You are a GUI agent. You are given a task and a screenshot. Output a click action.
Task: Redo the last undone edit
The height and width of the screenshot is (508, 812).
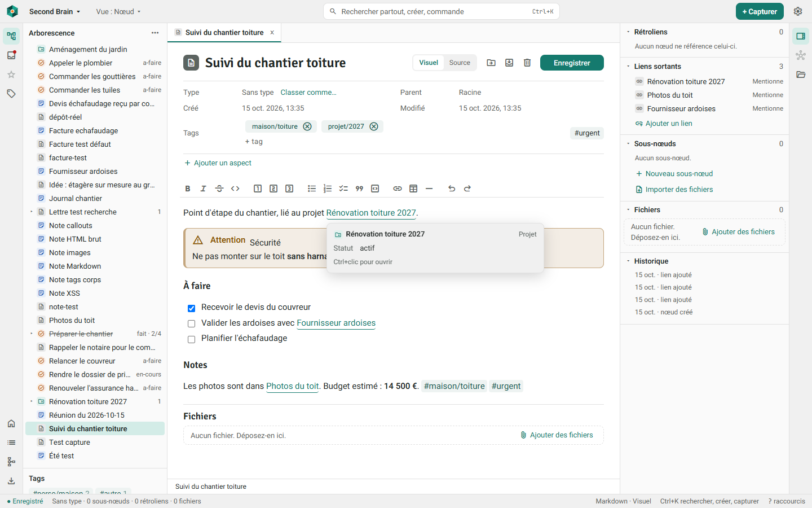[x=467, y=189]
